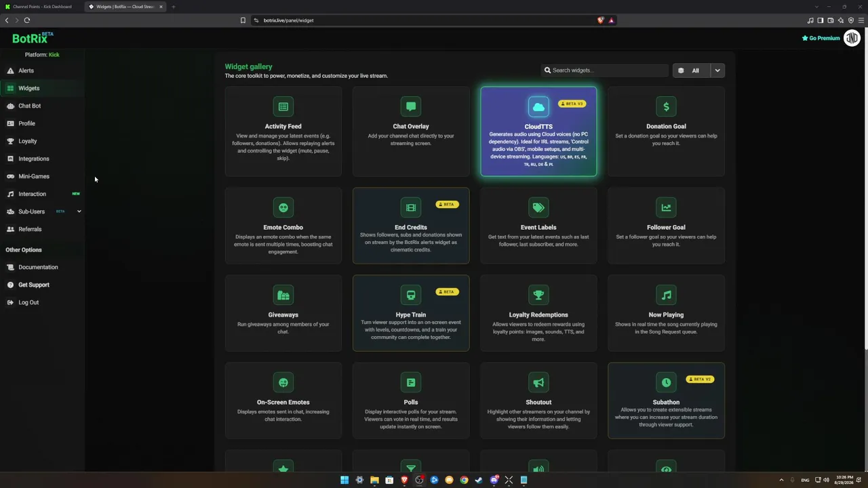Open the user avatar menu
The image size is (868, 488).
pyautogui.click(x=852, y=38)
